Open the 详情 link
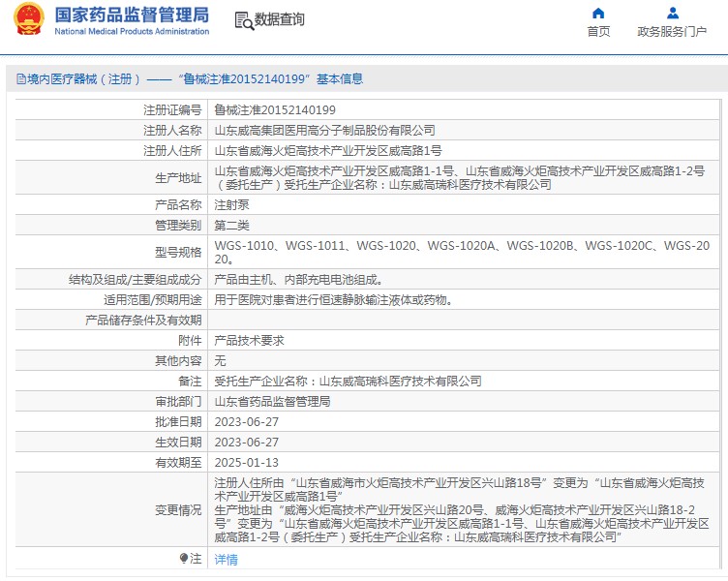The width and height of the screenshot is (728, 581). point(227,559)
